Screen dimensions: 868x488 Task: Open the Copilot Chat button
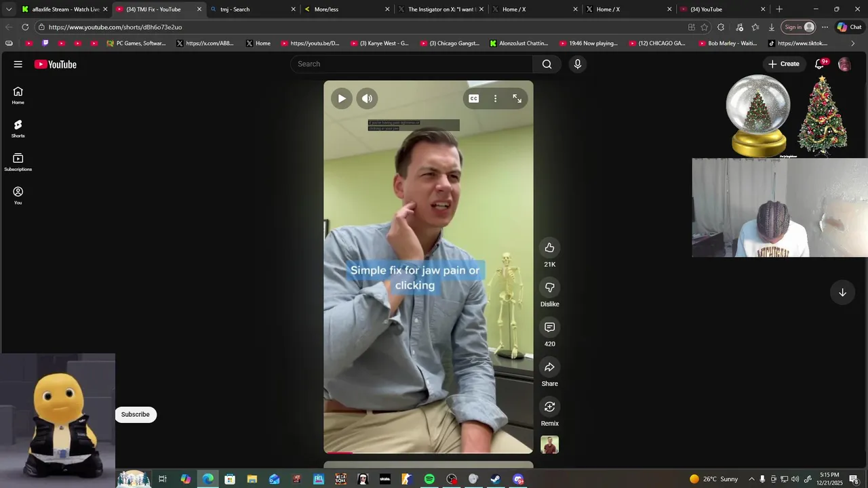coord(849,27)
